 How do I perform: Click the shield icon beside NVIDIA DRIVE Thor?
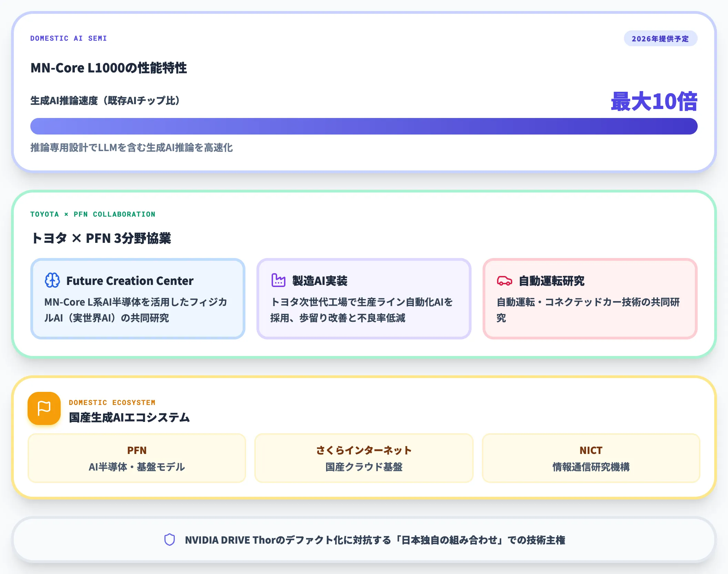170,540
